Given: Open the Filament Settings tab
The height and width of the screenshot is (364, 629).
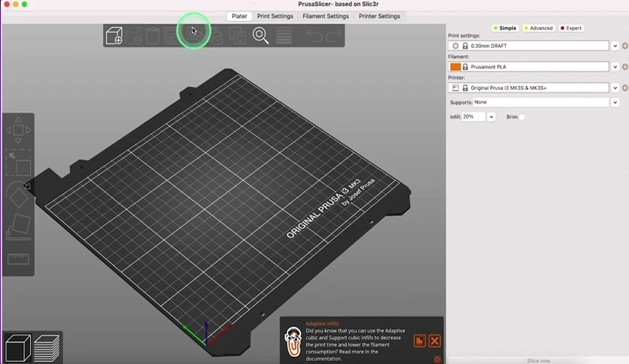Looking at the screenshot, I should pyautogui.click(x=325, y=16).
